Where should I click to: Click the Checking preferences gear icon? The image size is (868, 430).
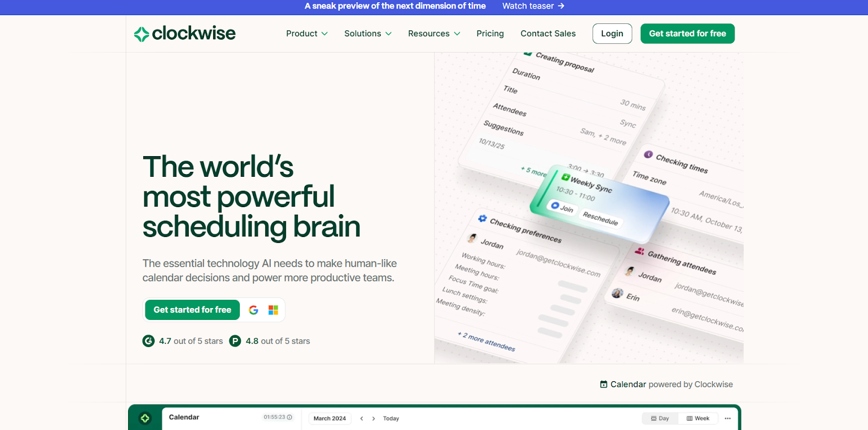(x=482, y=219)
